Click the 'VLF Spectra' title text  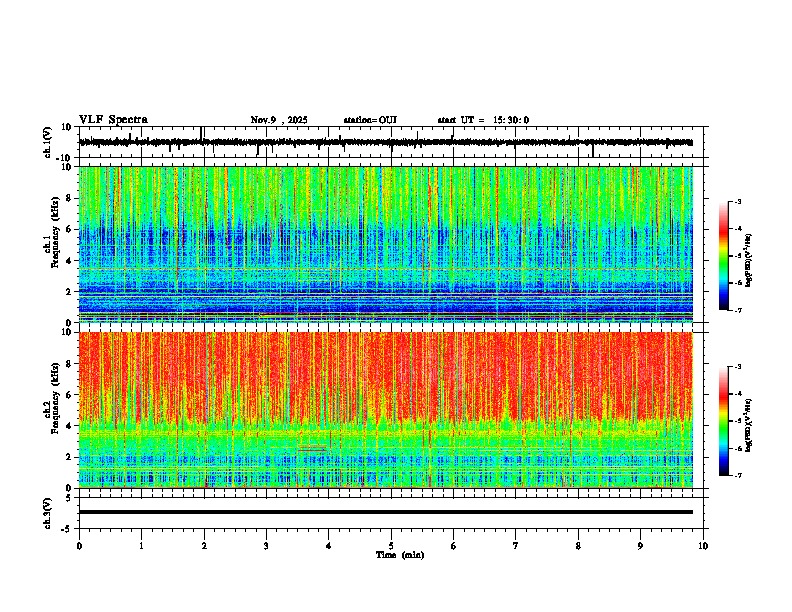[x=113, y=119]
